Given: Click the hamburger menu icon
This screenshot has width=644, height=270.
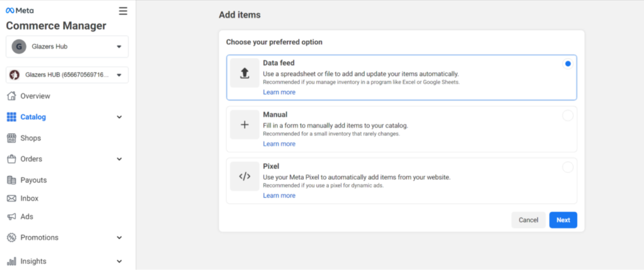Looking at the screenshot, I should point(123,11).
